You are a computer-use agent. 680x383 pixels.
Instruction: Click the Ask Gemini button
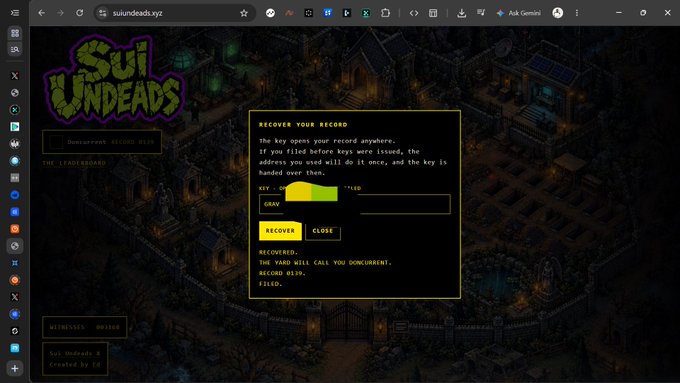pos(519,13)
